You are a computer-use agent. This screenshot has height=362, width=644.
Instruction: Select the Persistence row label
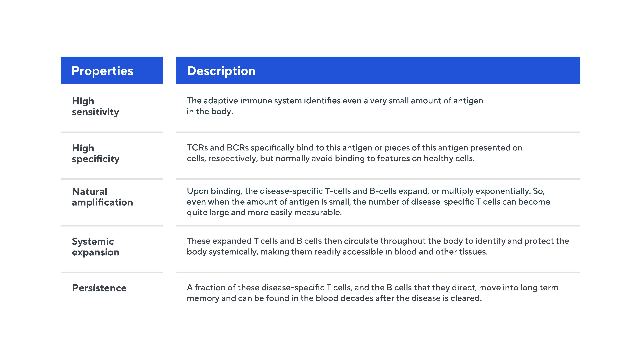click(99, 288)
